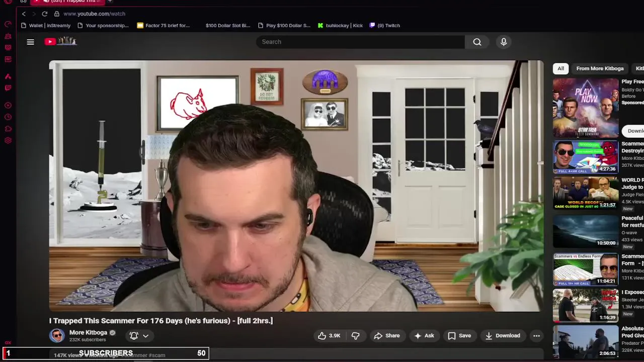Like the video with thumbs up 3.9K

click(x=329, y=335)
